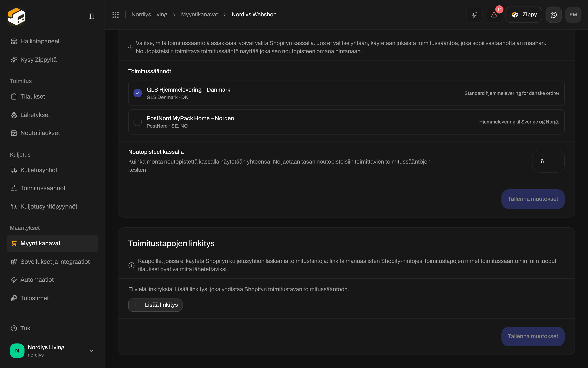
Task: Open Tilaukset menu item
Action: coord(52,97)
